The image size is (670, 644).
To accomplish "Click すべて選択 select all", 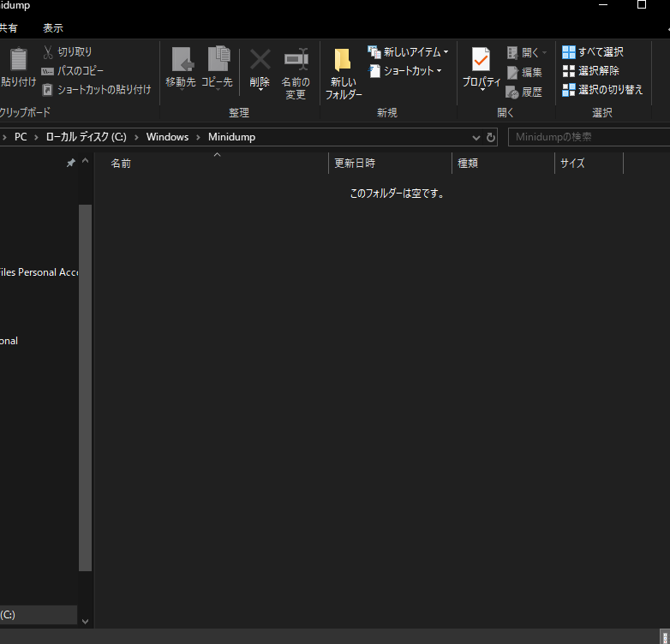I will 593,52.
